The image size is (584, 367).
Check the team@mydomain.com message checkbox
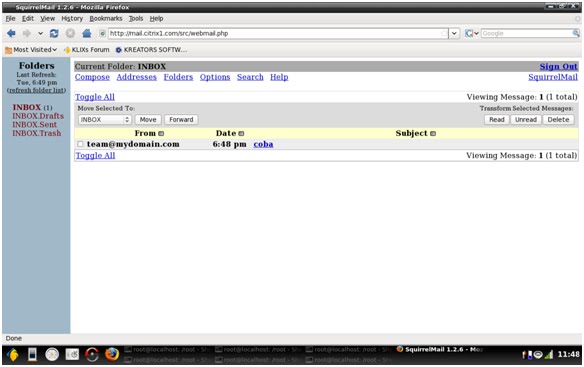(x=80, y=144)
